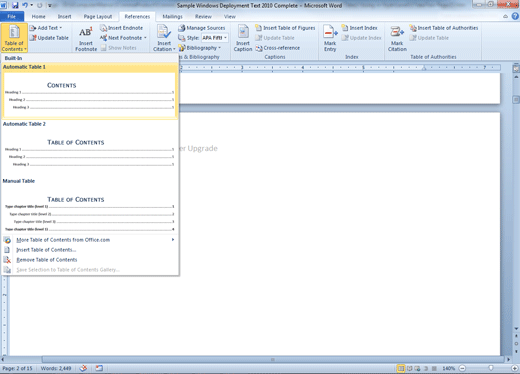Click the Manage Sources icon
This screenshot has width=520, height=374.
click(182, 28)
